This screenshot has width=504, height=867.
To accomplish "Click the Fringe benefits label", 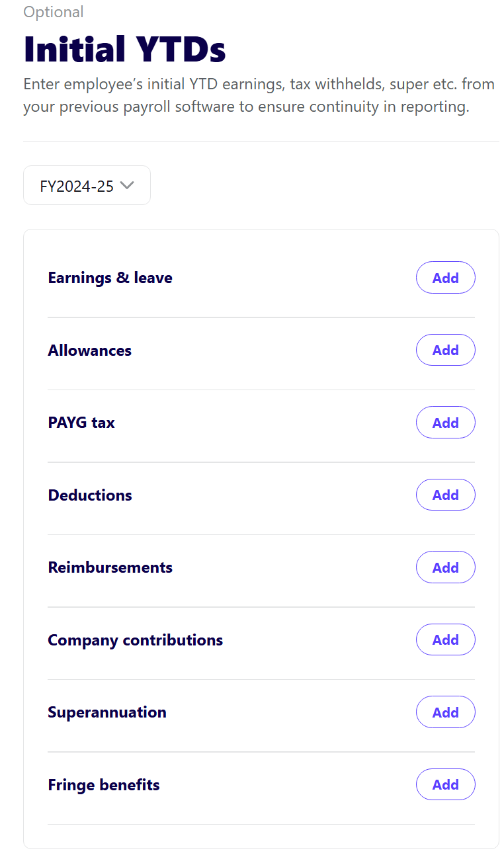I will click(104, 785).
